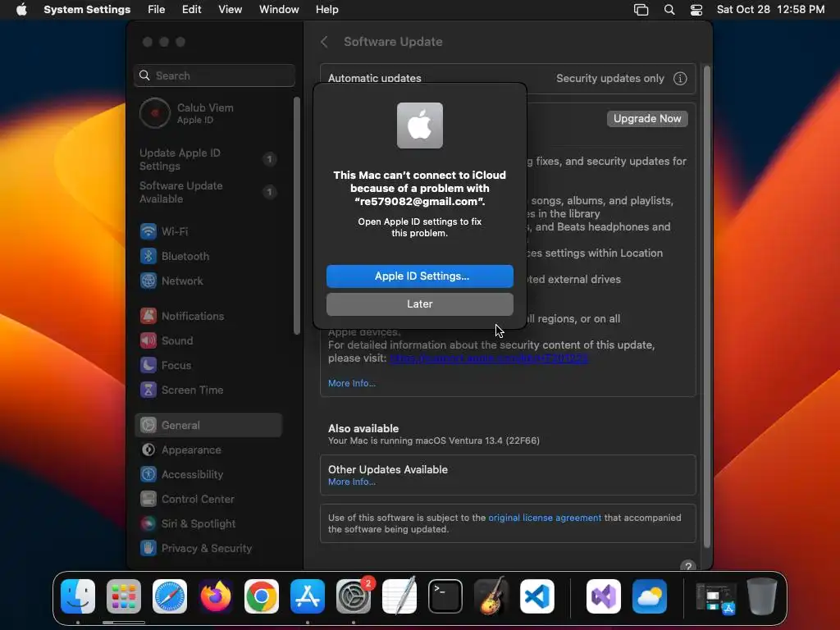
Task: Click the Upgrade Now button
Action: pos(647,118)
